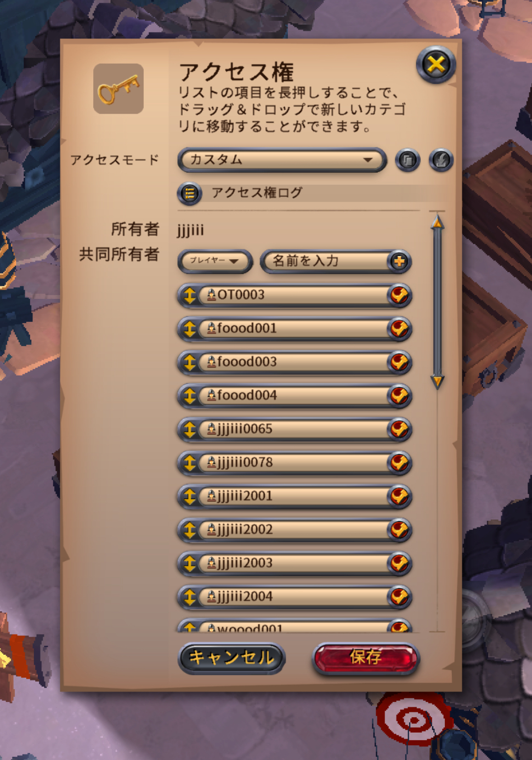Image resolution: width=532 pixels, height=760 pixels.
Task: Click the paste access settings icon
Action: [x=441, y=160]
